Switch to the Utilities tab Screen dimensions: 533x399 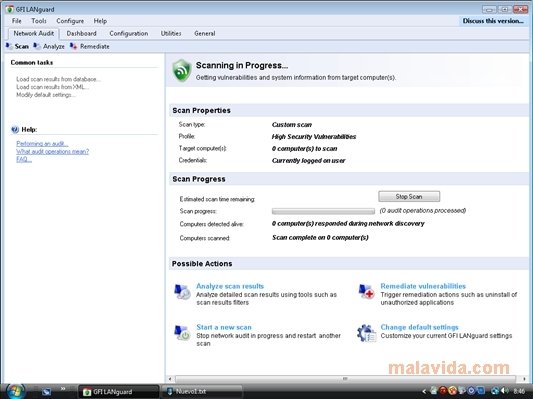click(x=171, y=33)
